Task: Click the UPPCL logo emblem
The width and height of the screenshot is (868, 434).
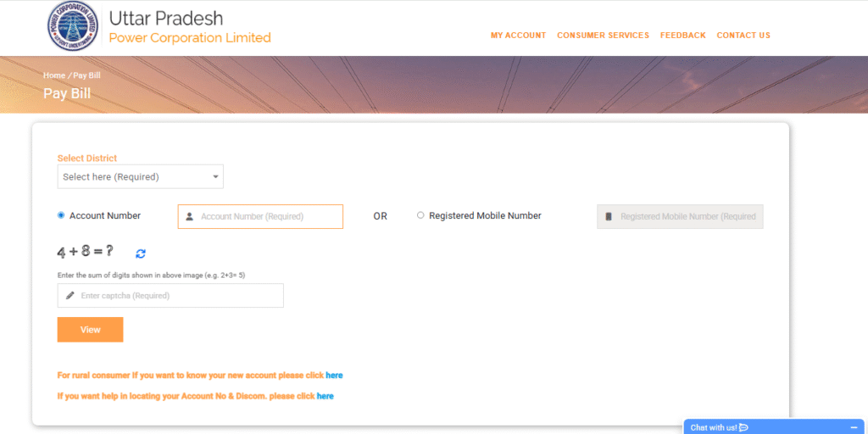Action: point(72,27)
